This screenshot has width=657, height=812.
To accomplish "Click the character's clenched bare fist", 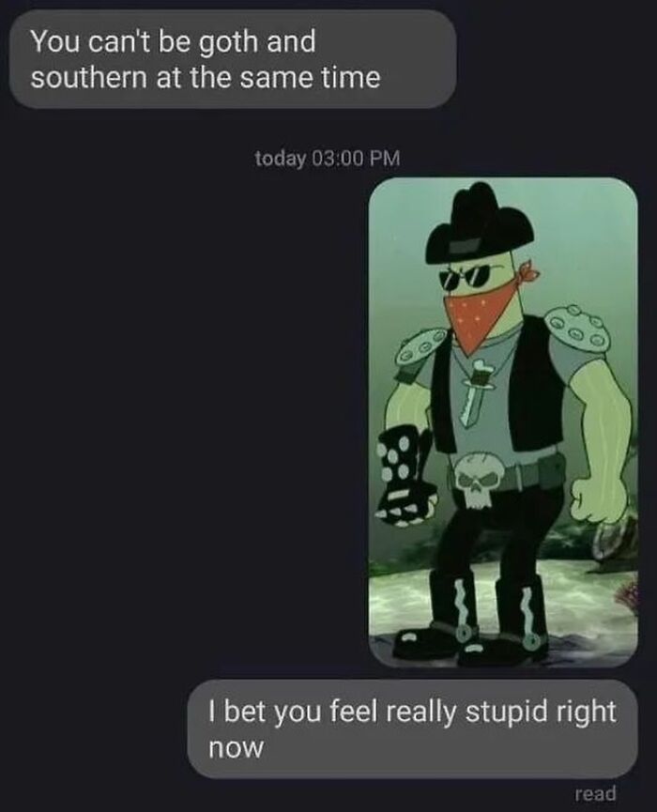I will click(594, 499).
